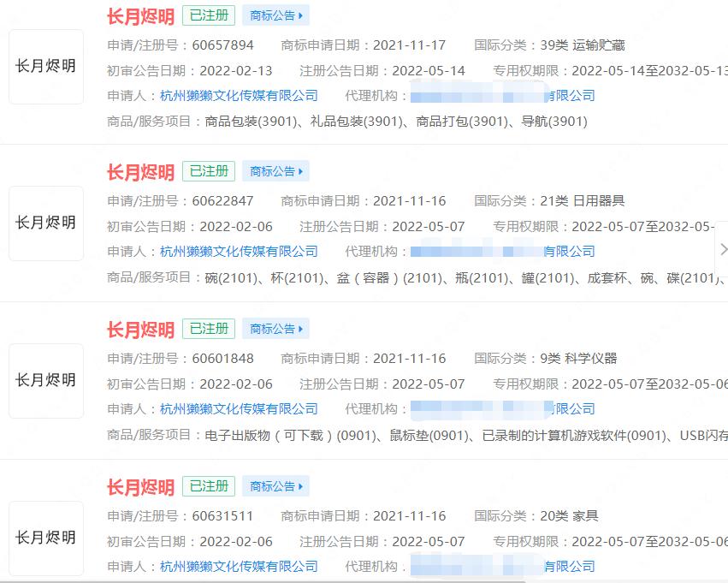Viewport: 728px width, 583px height.
Task: Click the 注册公告日期 2022-05-14 value
Action: 429,70
